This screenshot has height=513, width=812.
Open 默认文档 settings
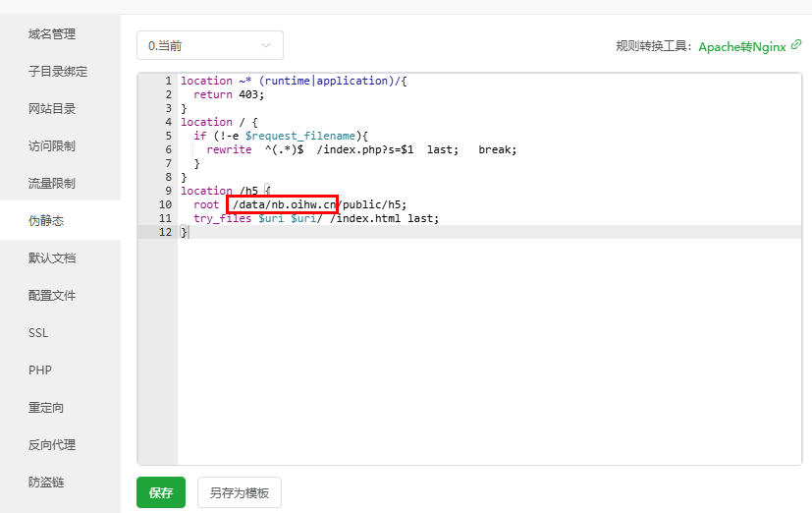(x=52, y=258)
